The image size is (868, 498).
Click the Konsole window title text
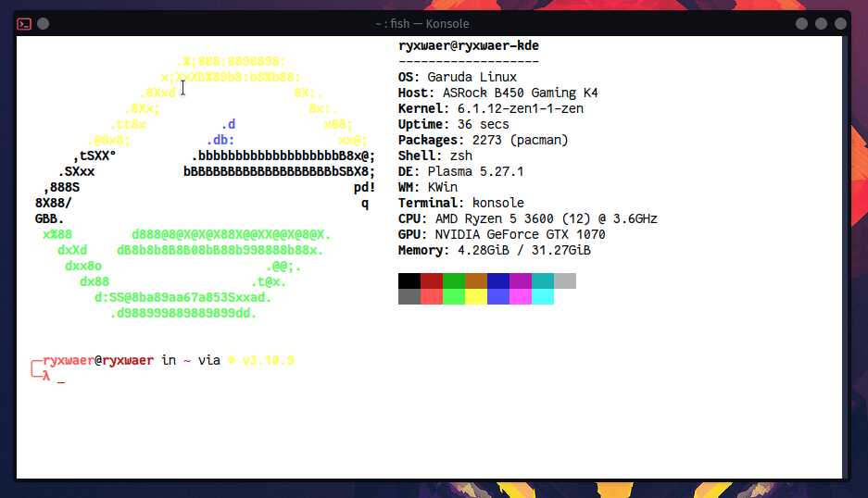coord(421,24)
